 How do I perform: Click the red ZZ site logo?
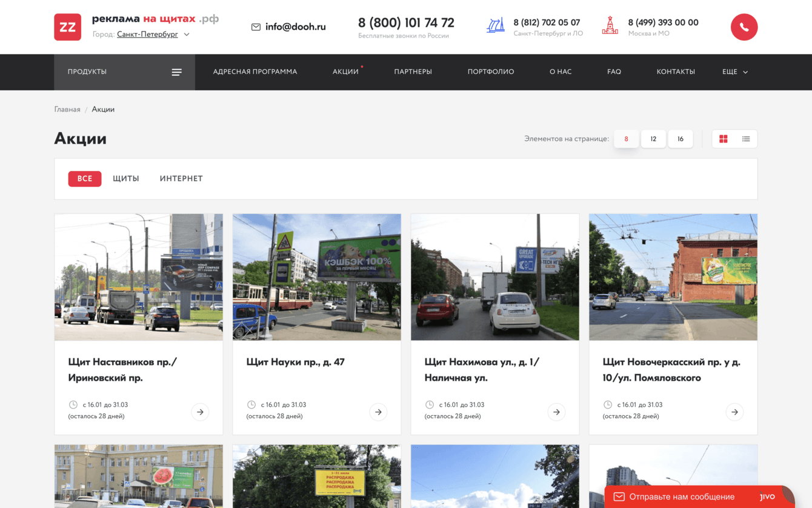pyautogui.click(x=67, y=27)
